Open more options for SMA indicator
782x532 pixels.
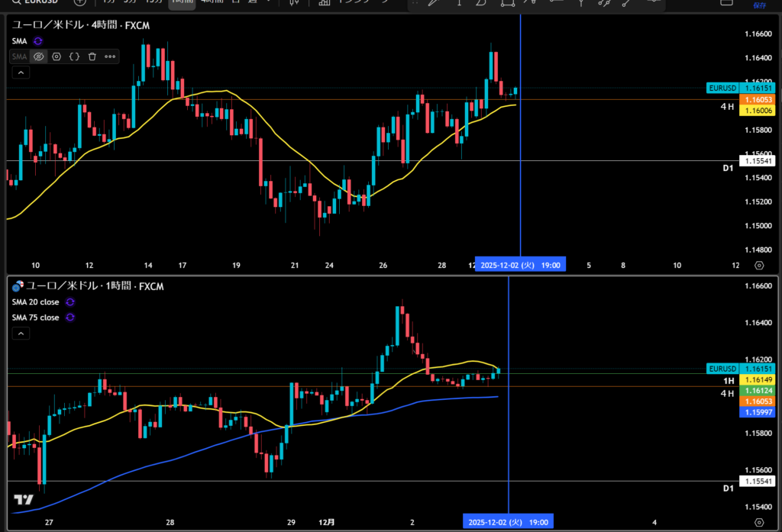[110, 56]
